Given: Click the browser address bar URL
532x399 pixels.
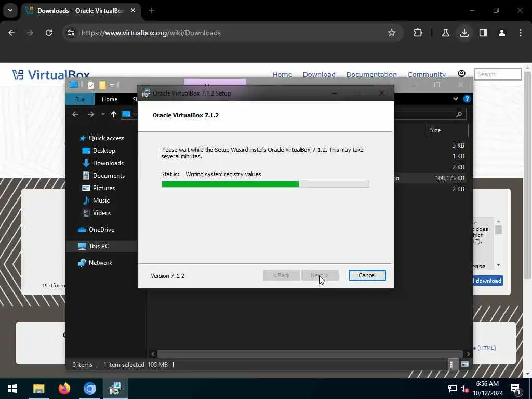Looking at the screenshot, I should pos(151,33).
